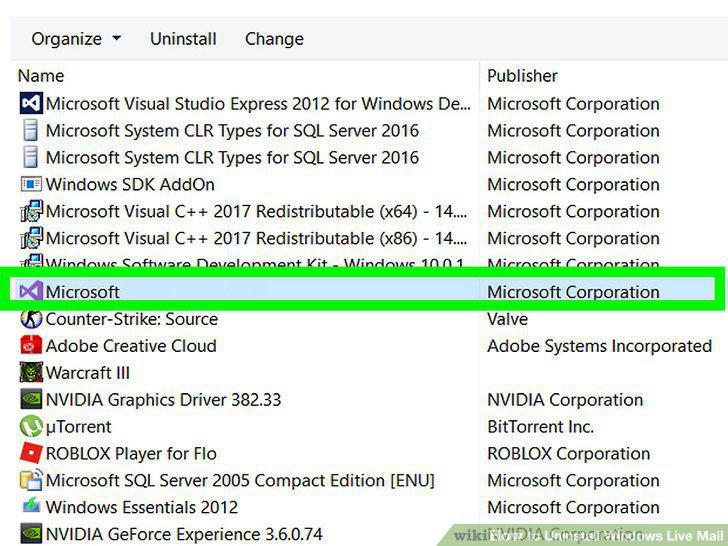Image resolution: width=728 pixels, height=546 pixels.
Task: Select Microsoft SQL Server 2005 Compact Edition entry
Action: point(240,481)
